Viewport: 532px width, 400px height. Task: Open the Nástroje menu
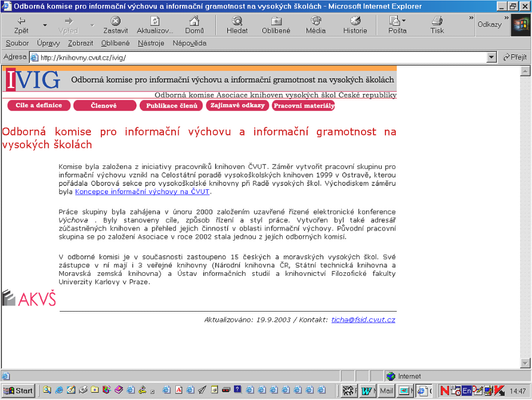coord(151,43)
